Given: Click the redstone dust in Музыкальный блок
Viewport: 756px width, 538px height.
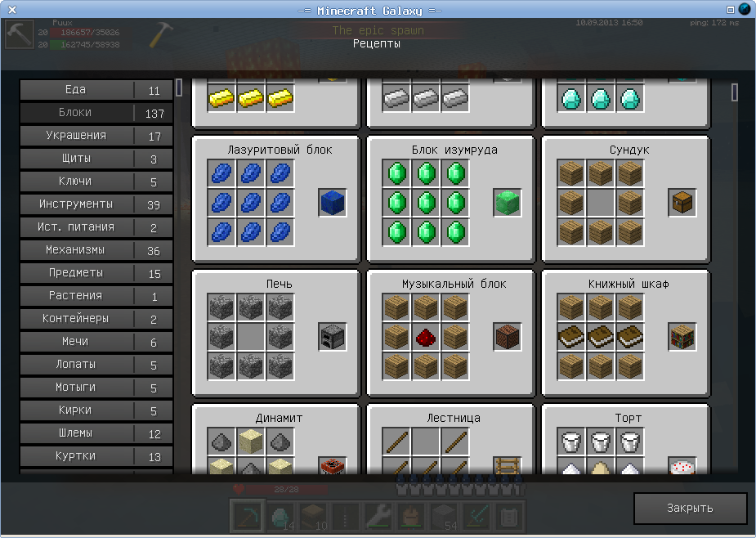Looking at the screenshot, I should [426, 337].
